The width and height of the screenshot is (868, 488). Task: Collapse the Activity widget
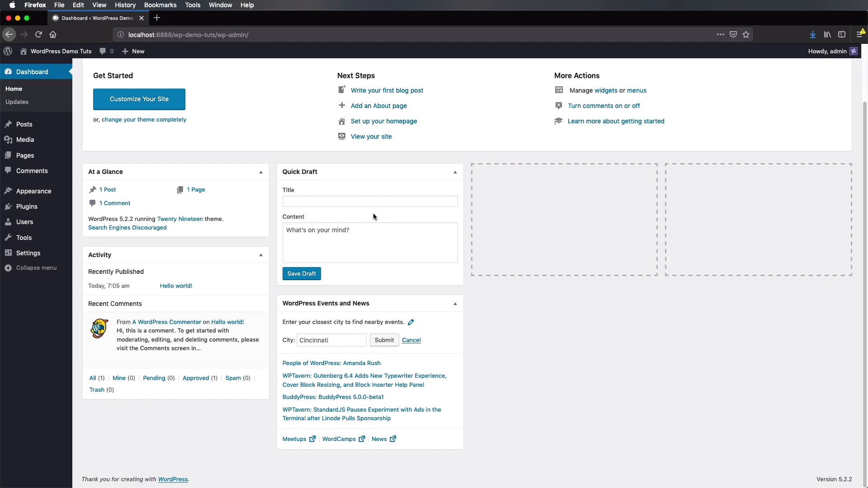pos(260,255)
